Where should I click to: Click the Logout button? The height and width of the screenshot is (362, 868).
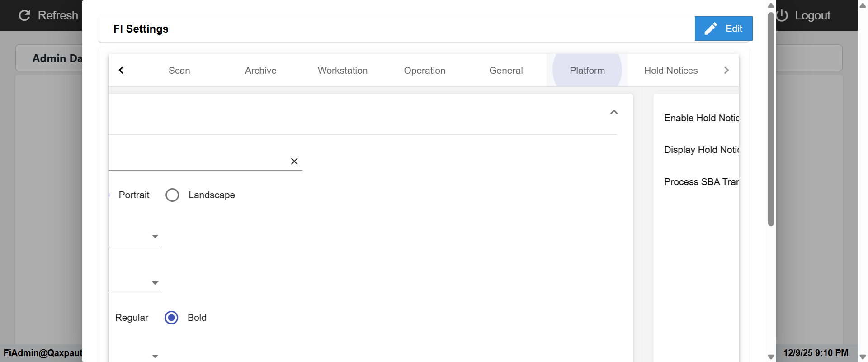(x=804, y=15)
